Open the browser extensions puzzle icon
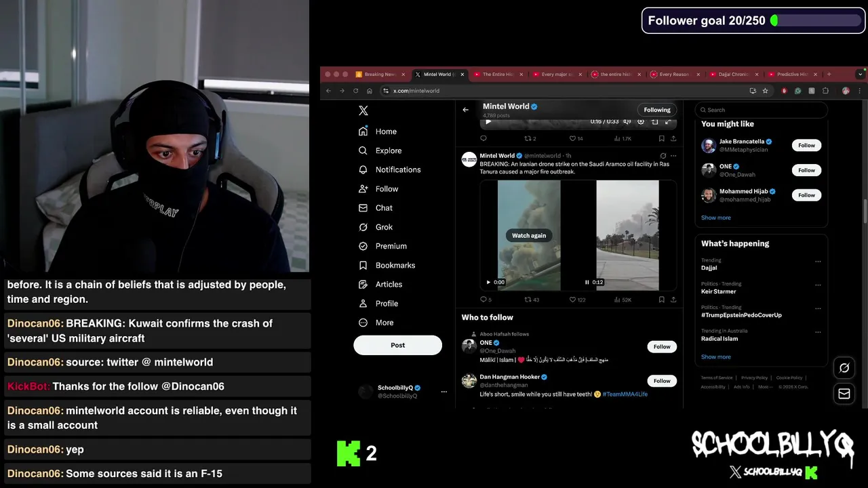 point(825,91)
